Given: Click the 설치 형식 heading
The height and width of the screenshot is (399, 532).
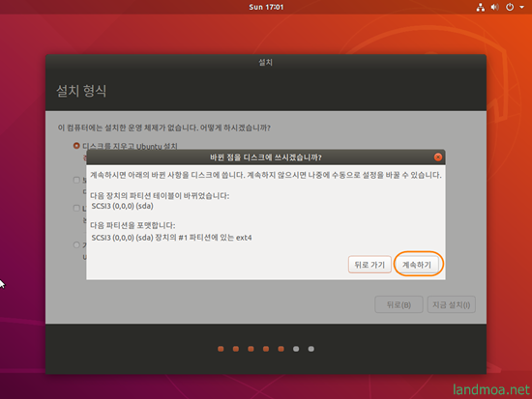Looking at the screenshot, I should 81,91.
